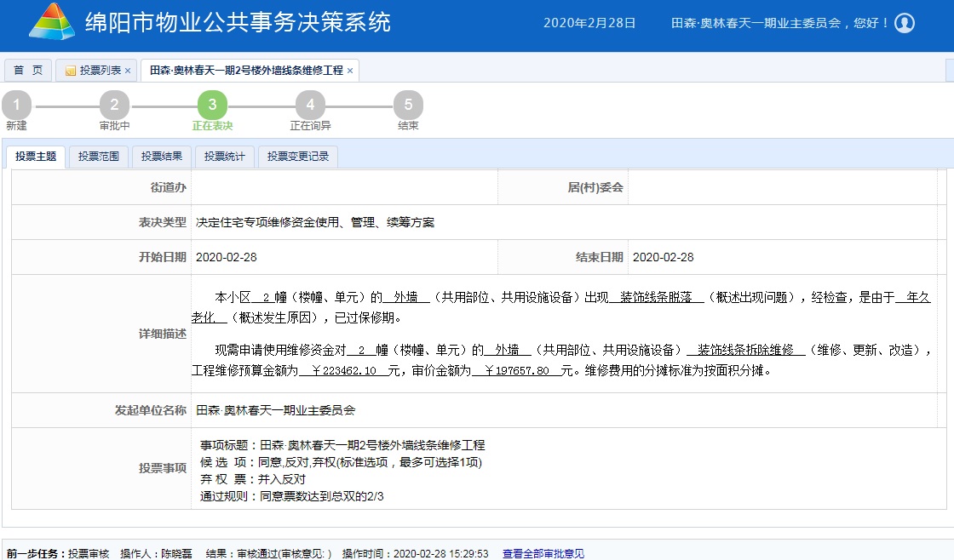Close the 投票列表 tab
The image size is (954, 560).
(128, 71)
